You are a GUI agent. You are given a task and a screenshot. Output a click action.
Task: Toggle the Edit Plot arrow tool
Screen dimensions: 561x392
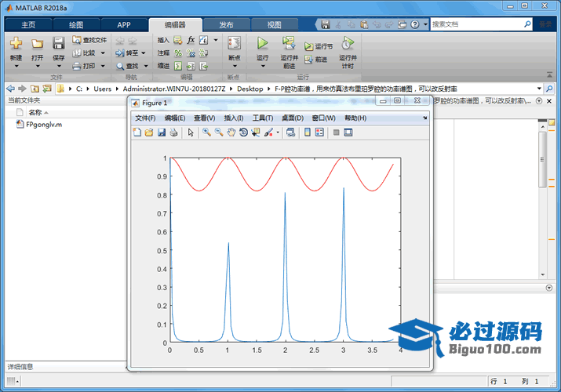point(190,132)
